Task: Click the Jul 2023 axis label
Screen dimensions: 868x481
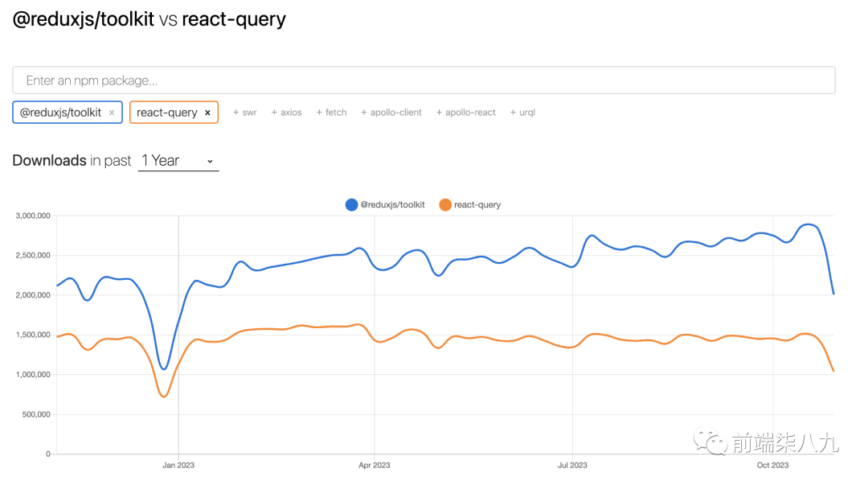Action: tap(572, 465)
